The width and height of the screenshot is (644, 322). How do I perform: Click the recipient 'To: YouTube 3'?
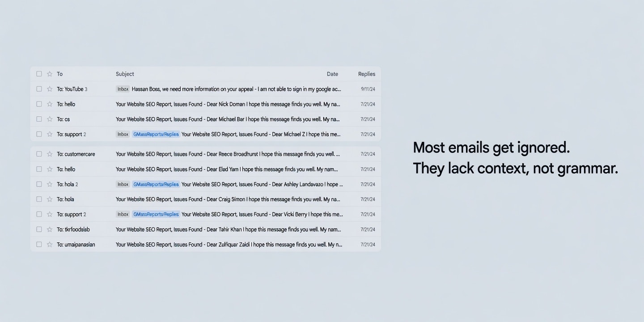(x=72, y=89)
